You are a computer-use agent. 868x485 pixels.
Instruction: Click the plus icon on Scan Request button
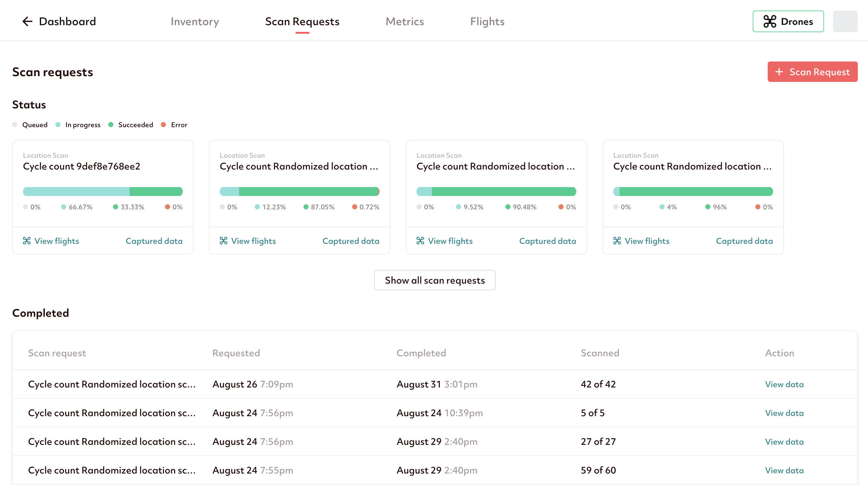779,72
